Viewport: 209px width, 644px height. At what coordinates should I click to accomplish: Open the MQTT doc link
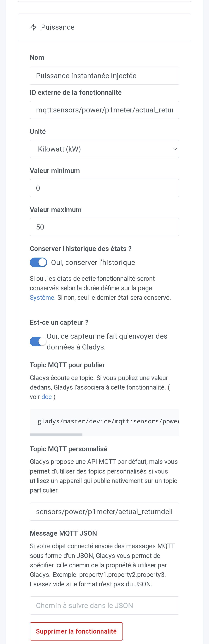point(46,397)
